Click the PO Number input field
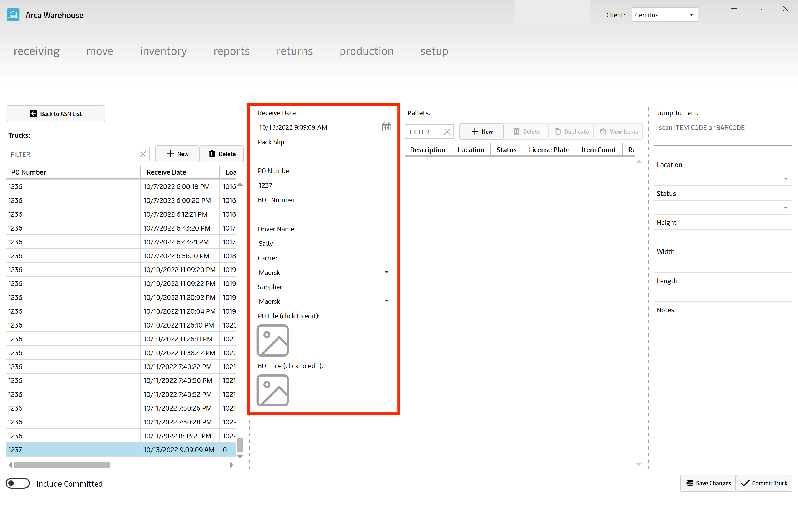The image size is (798, 532). pos(325,185)
